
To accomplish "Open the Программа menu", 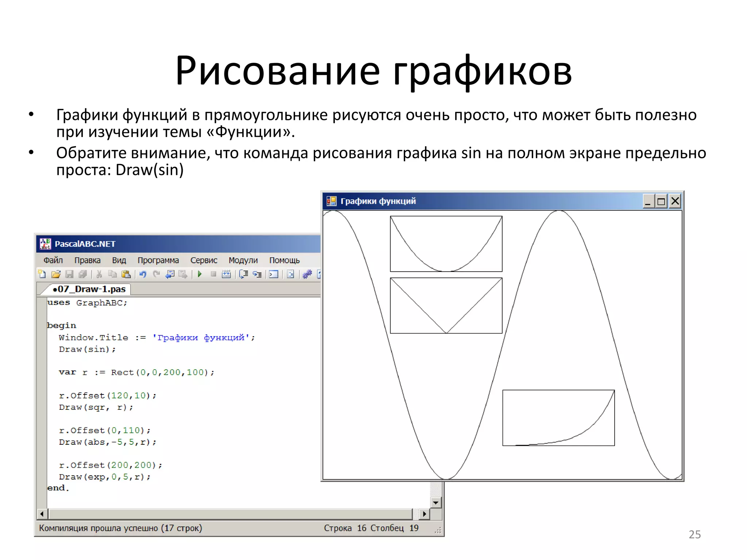I will [158, 260].
